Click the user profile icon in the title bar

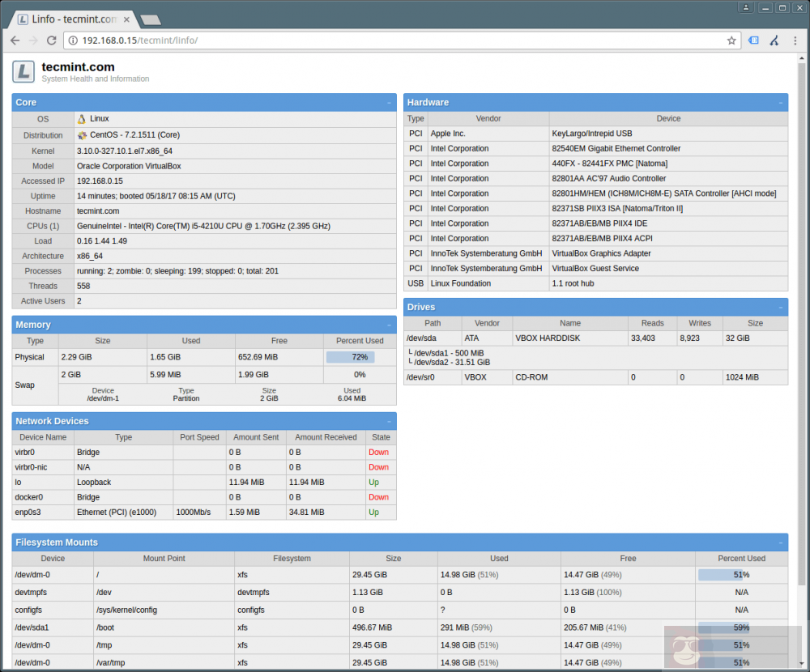pos(745,7)
